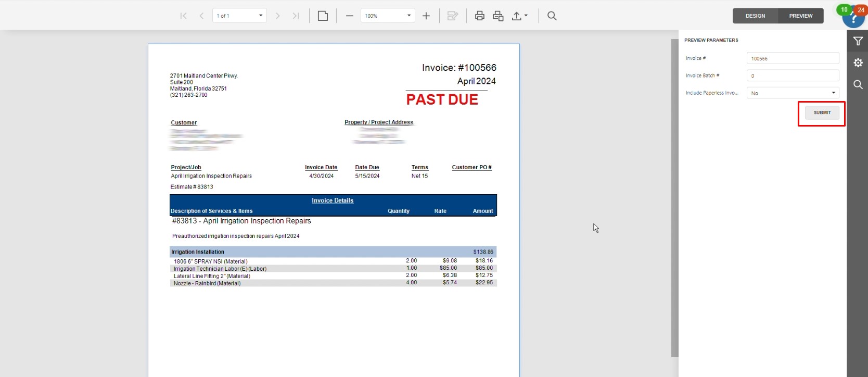Zoom in with the plus icon

(426, 16)
